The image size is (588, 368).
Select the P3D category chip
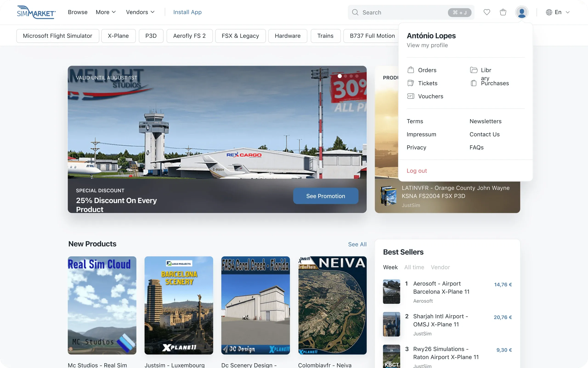coord(151,36)
